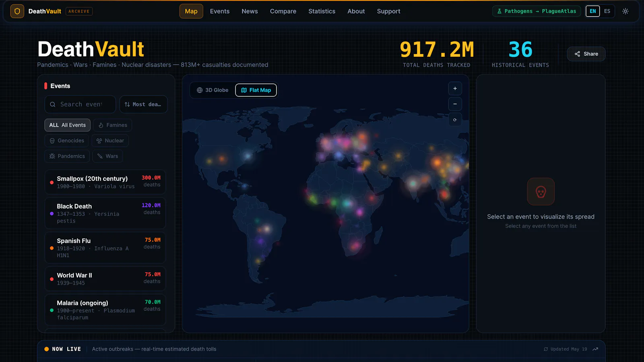Open the News section
Image resolution: width=644 pixels, height=362 pixels.
click(250, 11)
